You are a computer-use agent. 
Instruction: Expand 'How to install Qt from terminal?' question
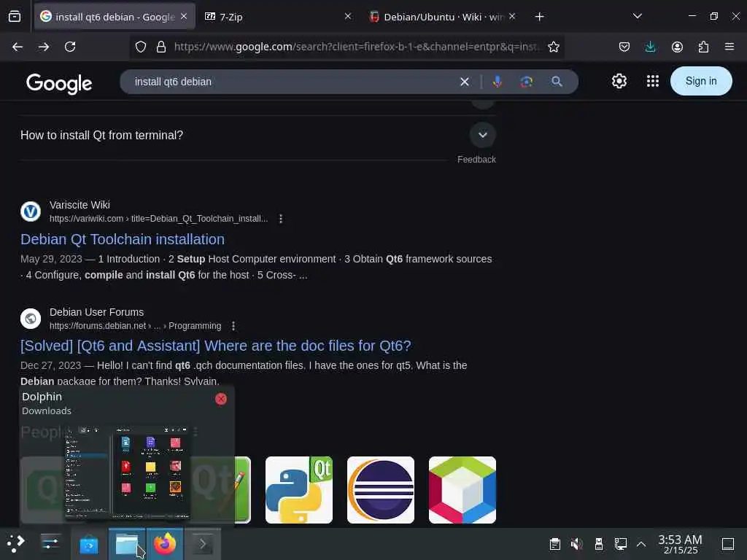click(x=483, y=135)
